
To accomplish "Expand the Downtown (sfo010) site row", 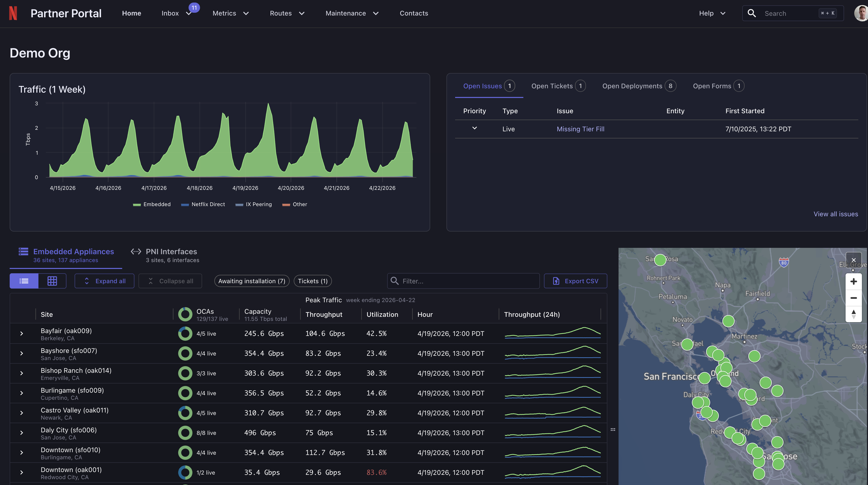I will (x=22, y=453).
